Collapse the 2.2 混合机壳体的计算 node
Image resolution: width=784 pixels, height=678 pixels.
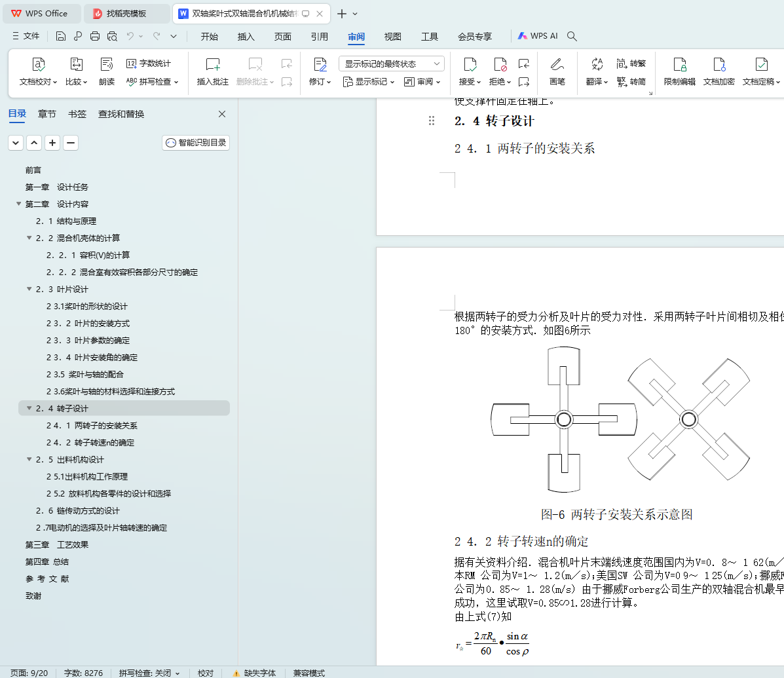click(x=29, y=238)
